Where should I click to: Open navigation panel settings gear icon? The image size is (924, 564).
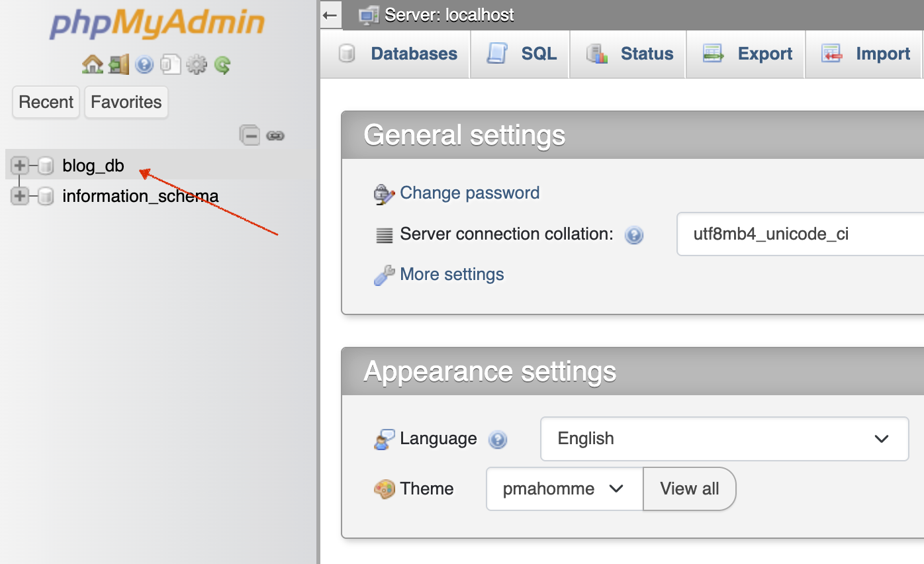[x=196, y=64]
